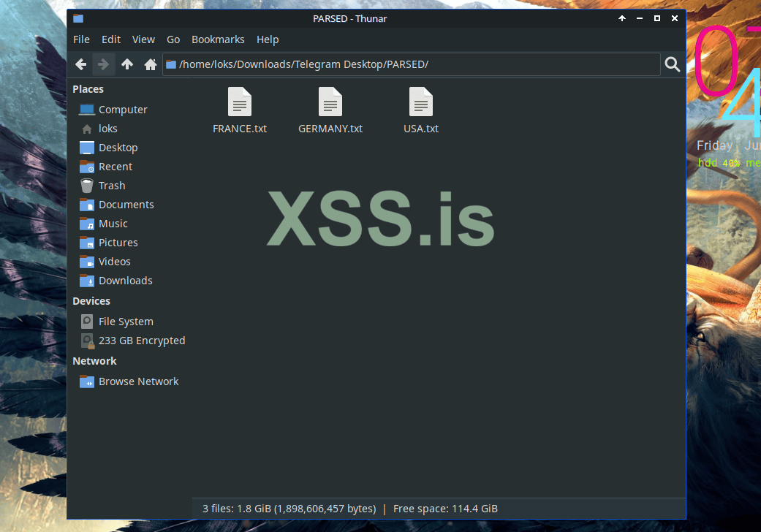Open the File menu
Image resolution: width=761 pixels, height=532 pixels.
[x=82, y=39]
